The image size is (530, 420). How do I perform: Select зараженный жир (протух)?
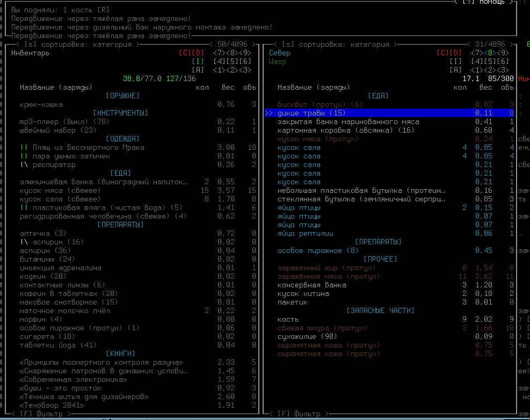pyautogui.click(x=395, y=268)
